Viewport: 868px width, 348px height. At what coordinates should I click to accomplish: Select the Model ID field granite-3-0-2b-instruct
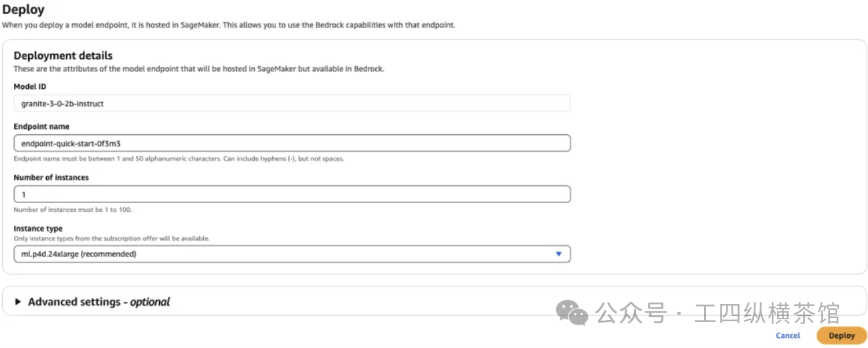coord(292,104)
